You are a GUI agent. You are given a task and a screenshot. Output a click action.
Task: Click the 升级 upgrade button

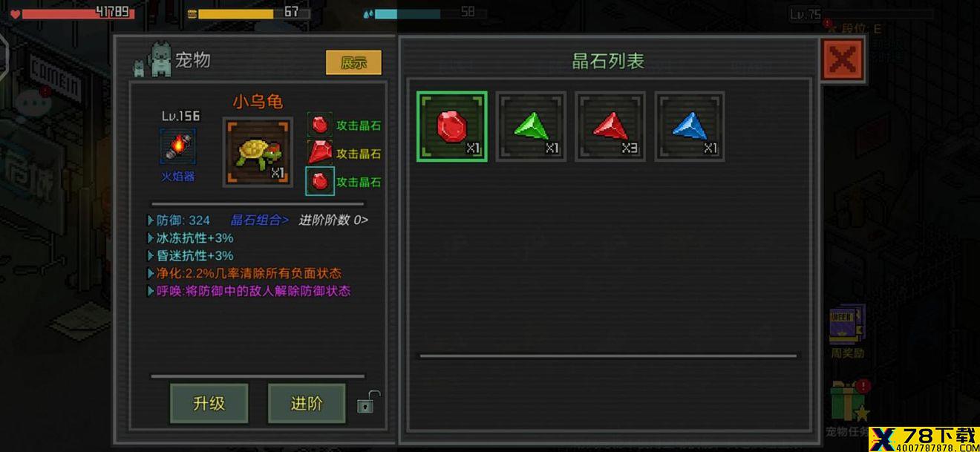click(x=209, y=403)
